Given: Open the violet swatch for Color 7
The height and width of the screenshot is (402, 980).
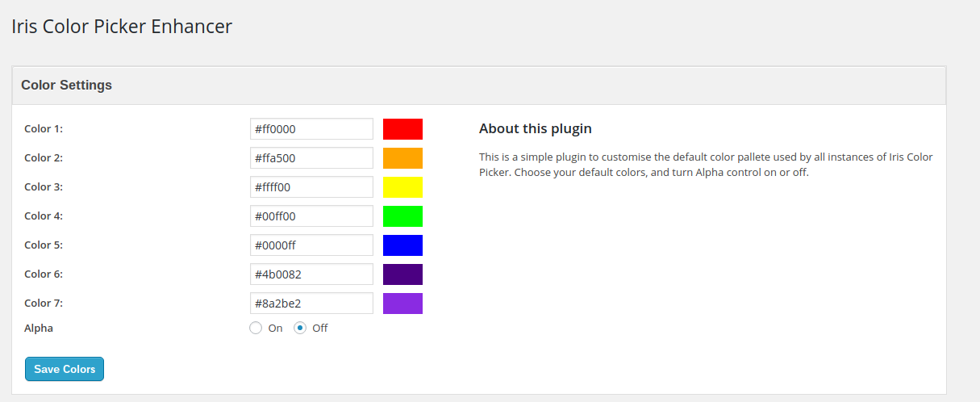Looking at the screenshot, I should pos(402,304).
